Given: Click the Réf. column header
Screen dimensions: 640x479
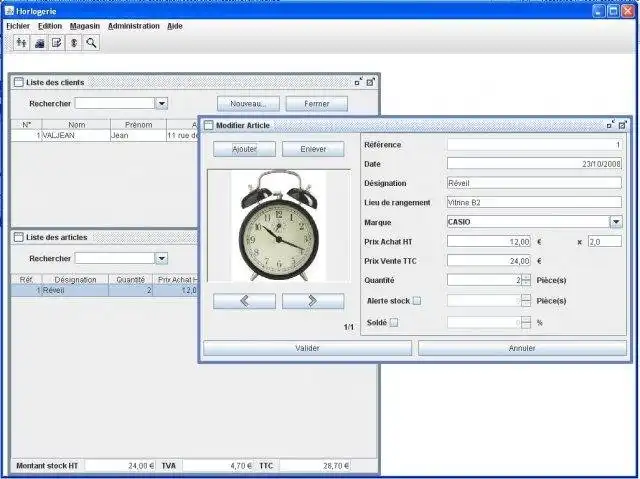Looking at the screenshot, I should [x=27, y=279].
